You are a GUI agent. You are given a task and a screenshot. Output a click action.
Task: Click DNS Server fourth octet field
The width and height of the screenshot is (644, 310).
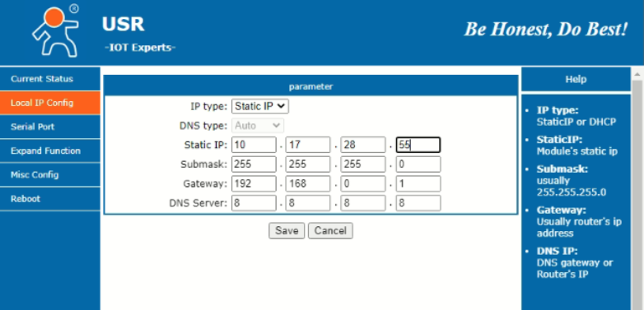pos(418,203)
